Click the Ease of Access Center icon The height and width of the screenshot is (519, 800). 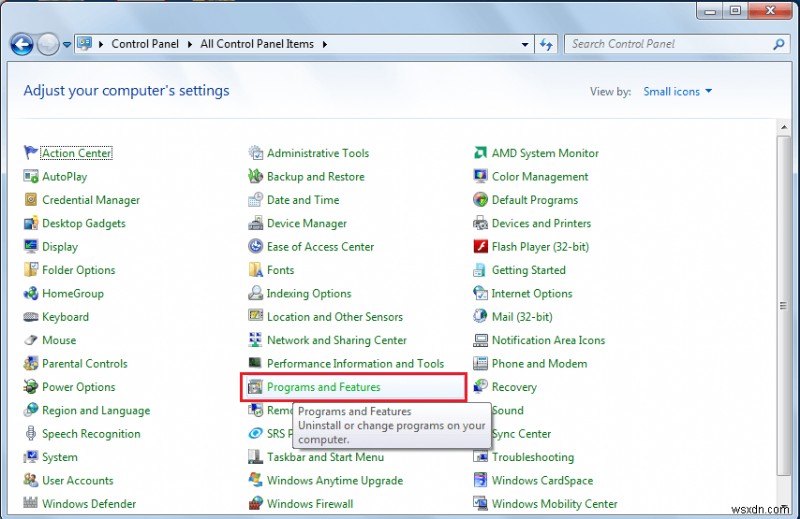pos(256,246)
